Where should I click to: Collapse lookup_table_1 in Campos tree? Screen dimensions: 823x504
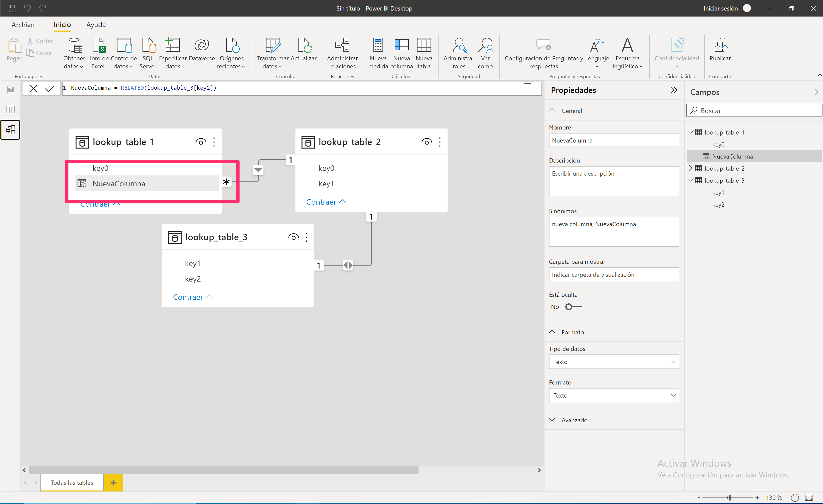691,132
